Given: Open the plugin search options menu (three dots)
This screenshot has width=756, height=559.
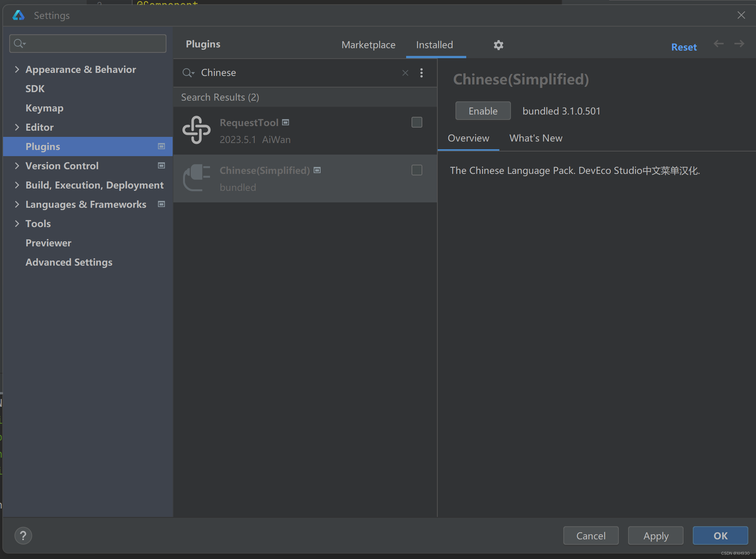Looking at the screenshot, I should tap(422, 73).
